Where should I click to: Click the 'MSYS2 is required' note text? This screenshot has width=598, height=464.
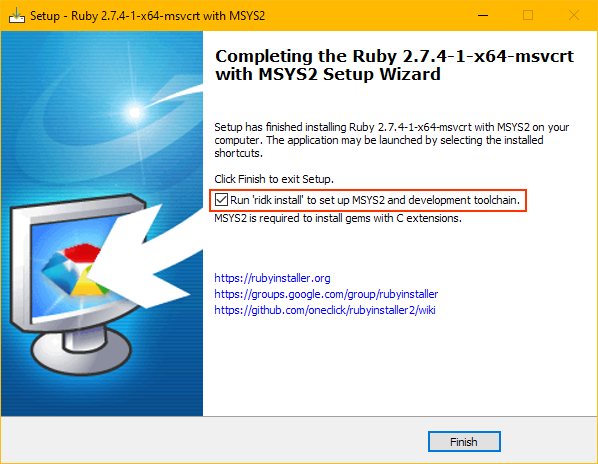click(338, 218)
